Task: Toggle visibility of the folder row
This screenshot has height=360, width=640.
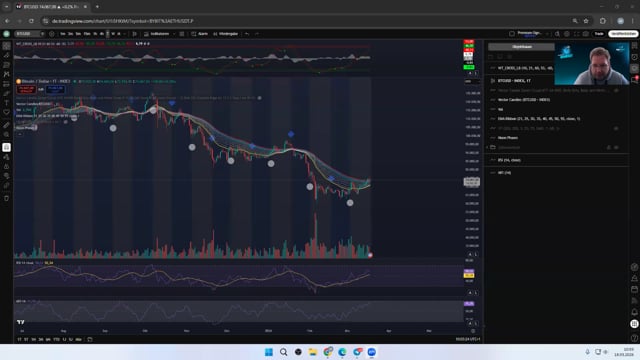Action: coord(616,147)
